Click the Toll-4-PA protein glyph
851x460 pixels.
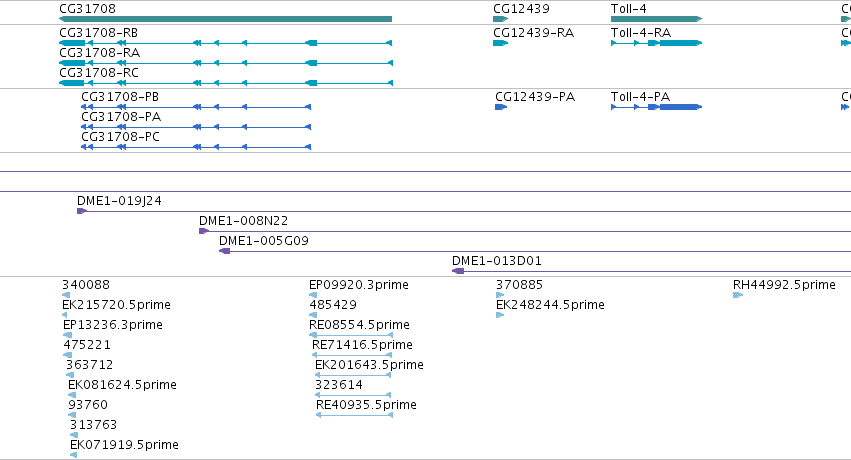coord(656,107)
